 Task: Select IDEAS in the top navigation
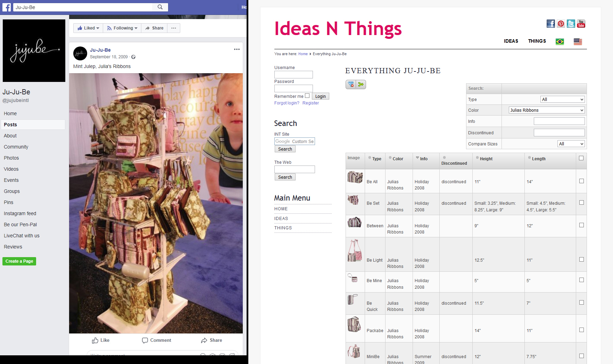point(511,41)
